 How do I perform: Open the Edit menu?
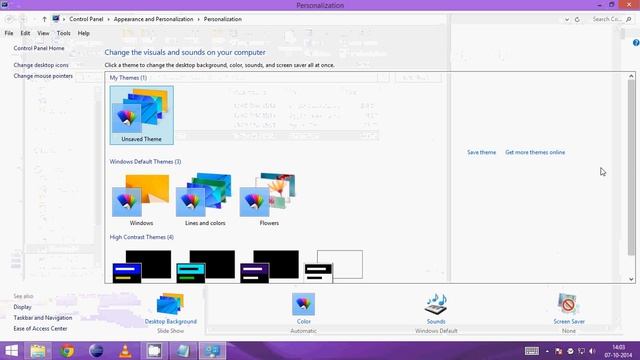(25, 33)
